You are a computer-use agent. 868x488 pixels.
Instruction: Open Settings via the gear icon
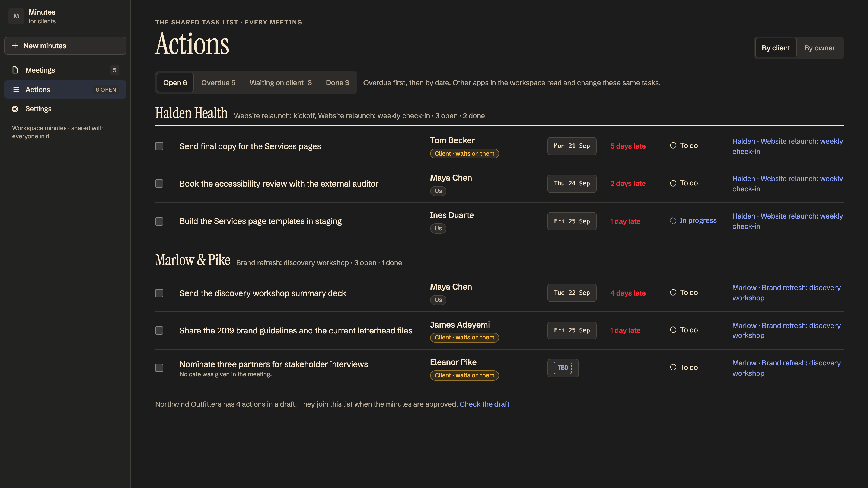click(15, 109)
